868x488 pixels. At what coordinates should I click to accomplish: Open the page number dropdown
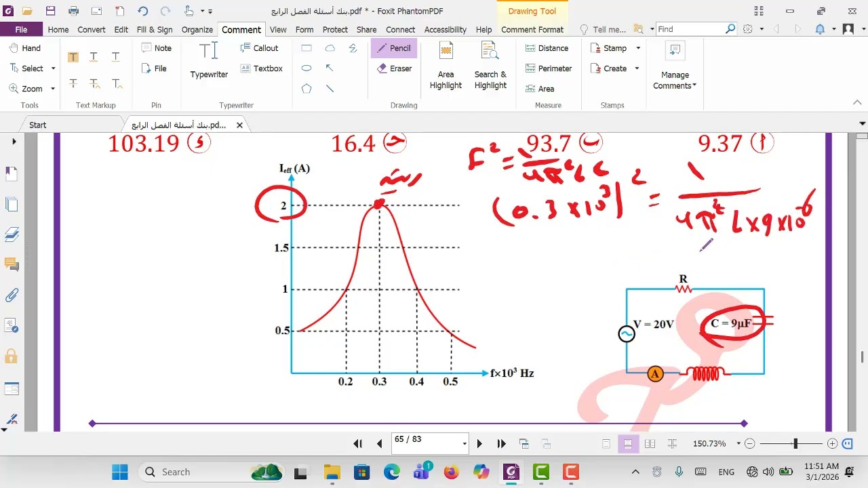click(x=465, y=444)
